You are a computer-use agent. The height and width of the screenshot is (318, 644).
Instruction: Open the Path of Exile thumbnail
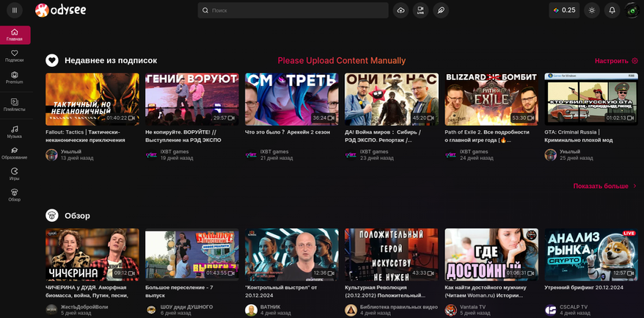491,99
